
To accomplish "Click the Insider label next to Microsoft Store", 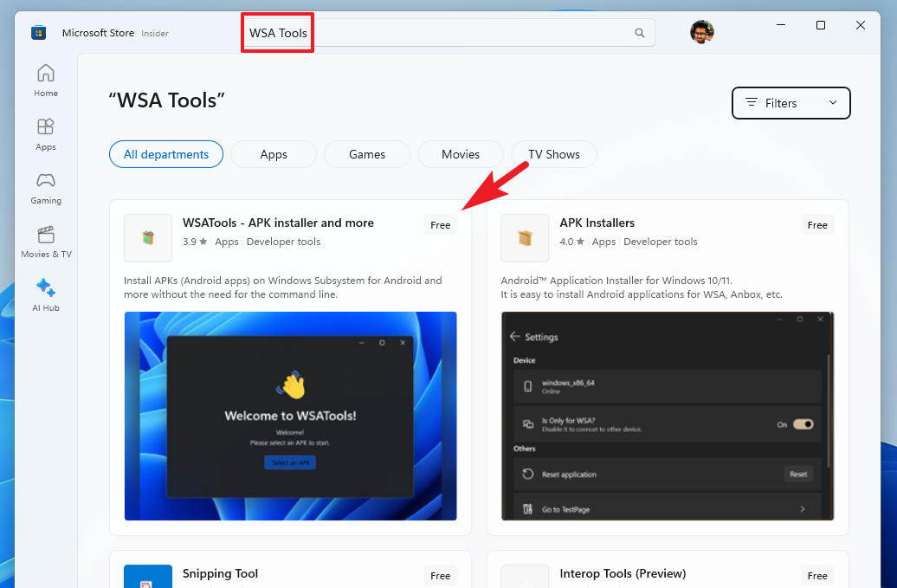I will click(x=155, y=34).
